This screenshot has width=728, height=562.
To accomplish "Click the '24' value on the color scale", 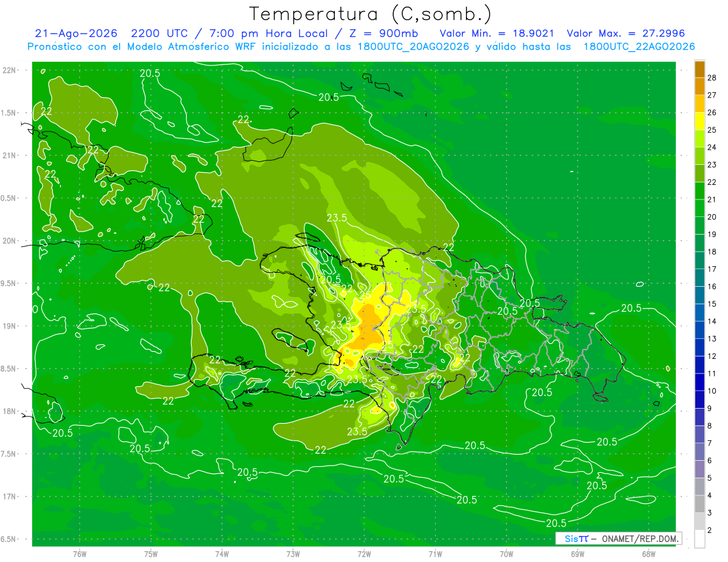I will coord(712,147).
